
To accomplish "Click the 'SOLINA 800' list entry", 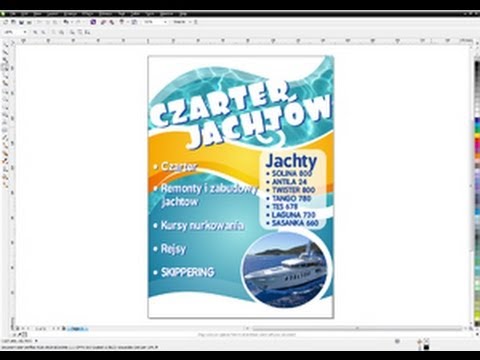I will point(292,173).
